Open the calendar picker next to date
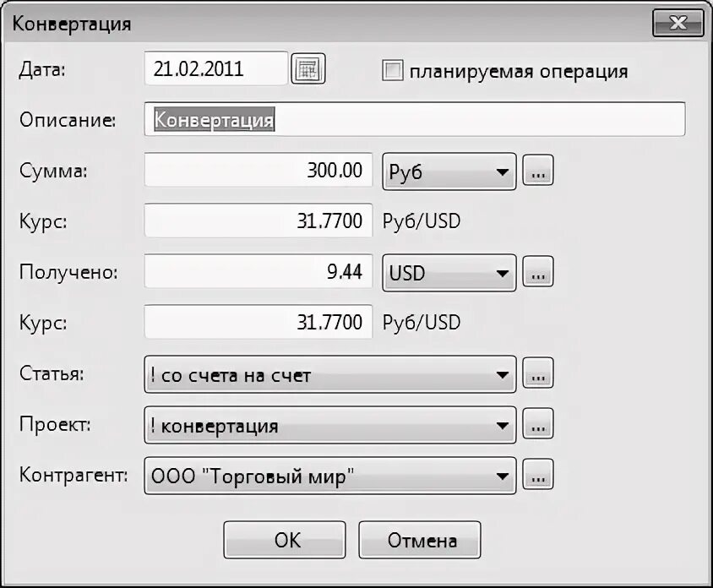 click(x=308, y=68)
